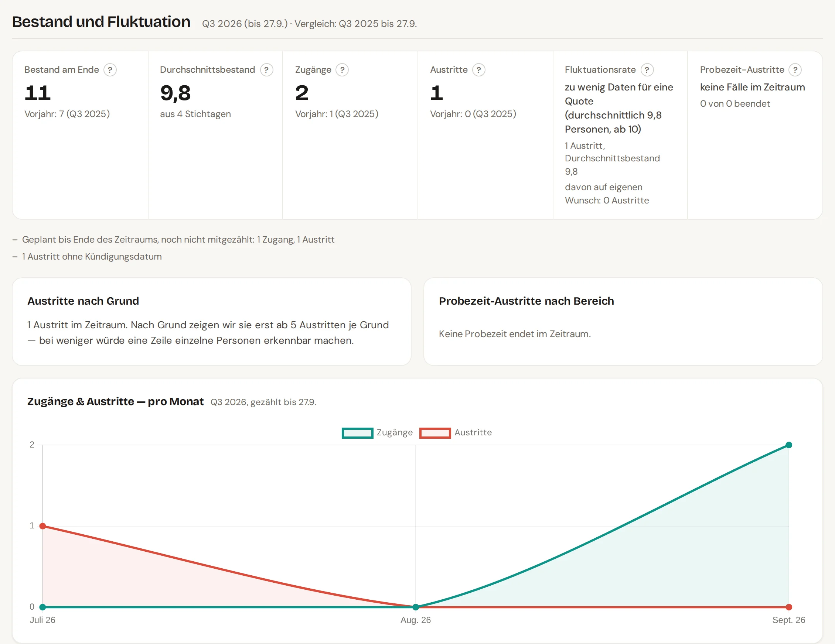Click 'Vorjahr: 1 (Q3 2025)' text

click(337, 114)
